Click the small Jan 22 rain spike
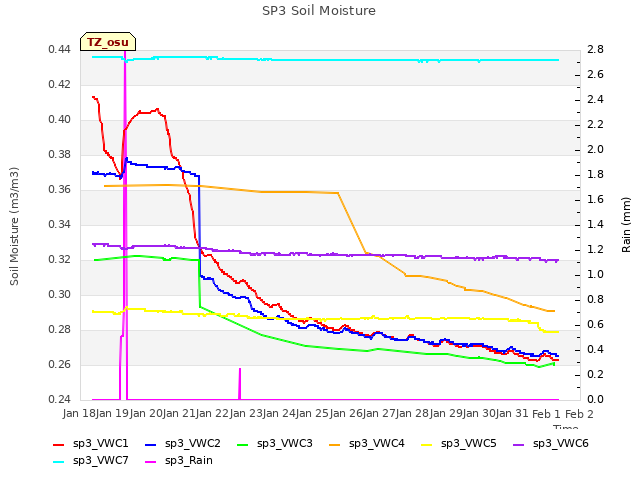 tap(240, 384)
